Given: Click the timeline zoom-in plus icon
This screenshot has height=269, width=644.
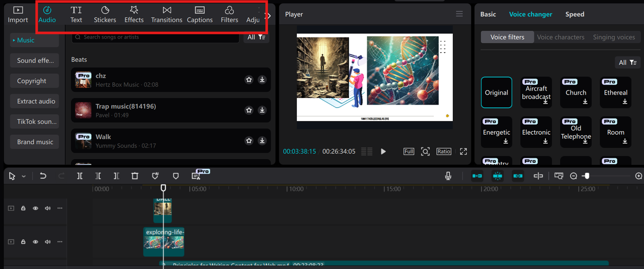Looking at the screenshot, I should click(638, 176).
